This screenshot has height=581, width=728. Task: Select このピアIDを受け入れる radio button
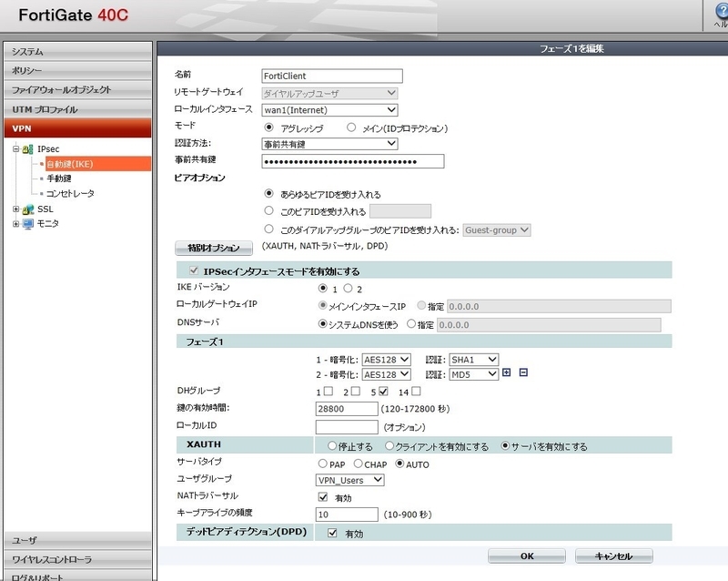pos(268,210)
